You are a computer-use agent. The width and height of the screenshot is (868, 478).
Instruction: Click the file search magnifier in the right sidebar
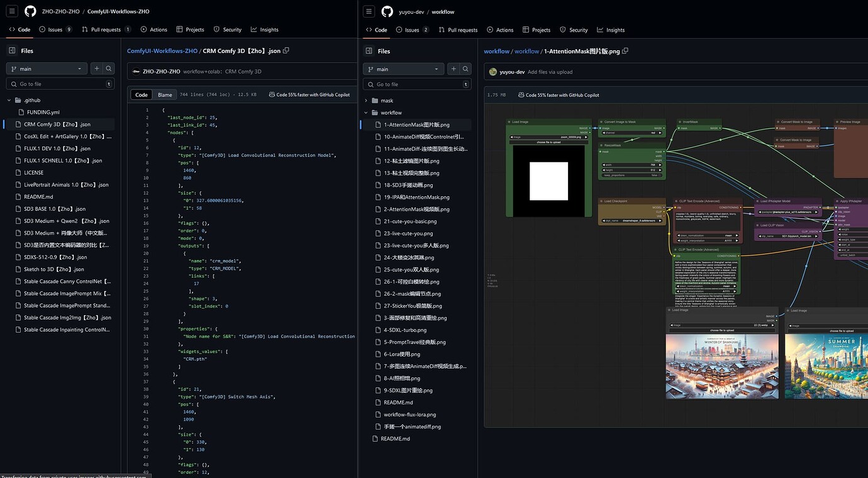coord(465,67)
